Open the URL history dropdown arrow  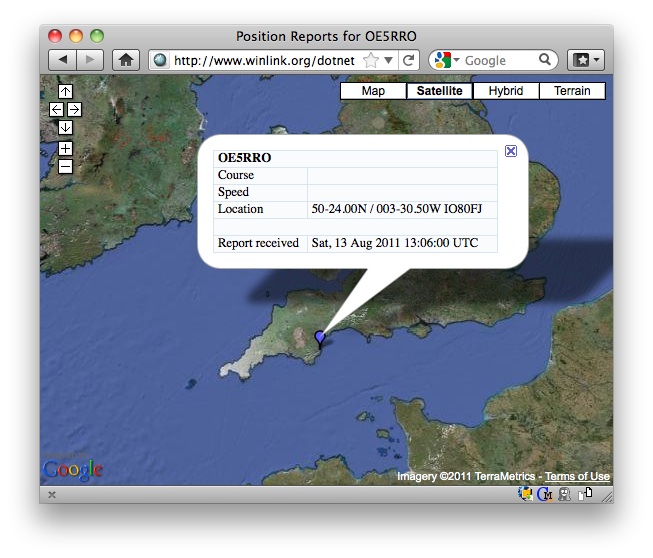[389, 60]
